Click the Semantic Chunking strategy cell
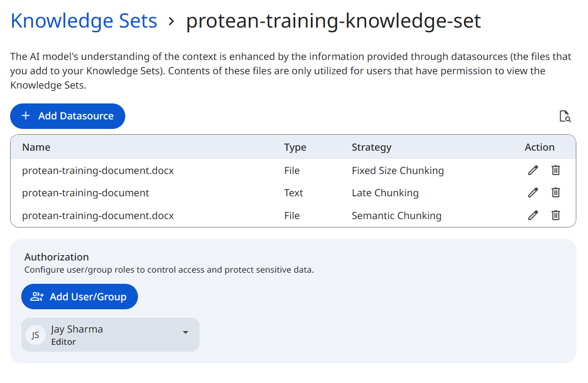This screenshot has height=383, width=588. pyautogui.click(x=396, y=216)
